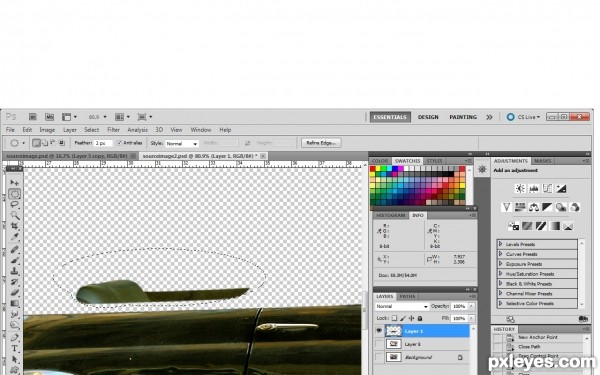Select the Horizontal Type tool
This screenshot has height=375, width=600.
pyautogui.click(x=15, y=348)
